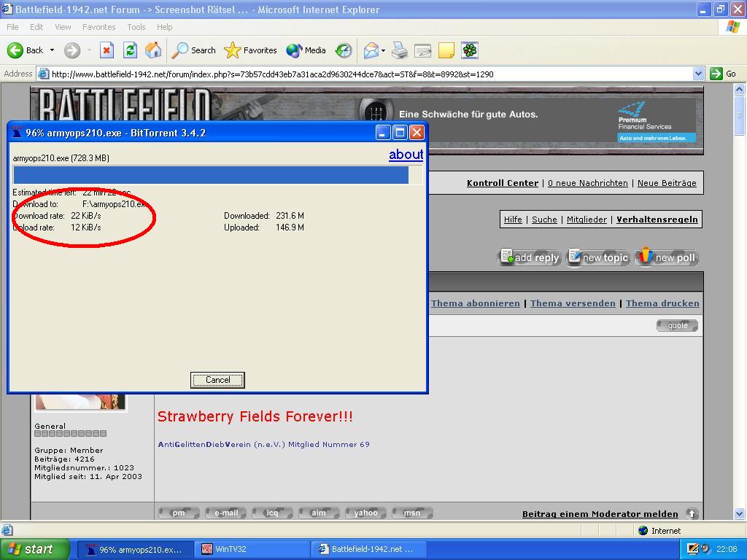The height and width of the screenshot is (560, 747).
Task: Refresh the page using the Refresh icon
Action: (x=130, y=50)
